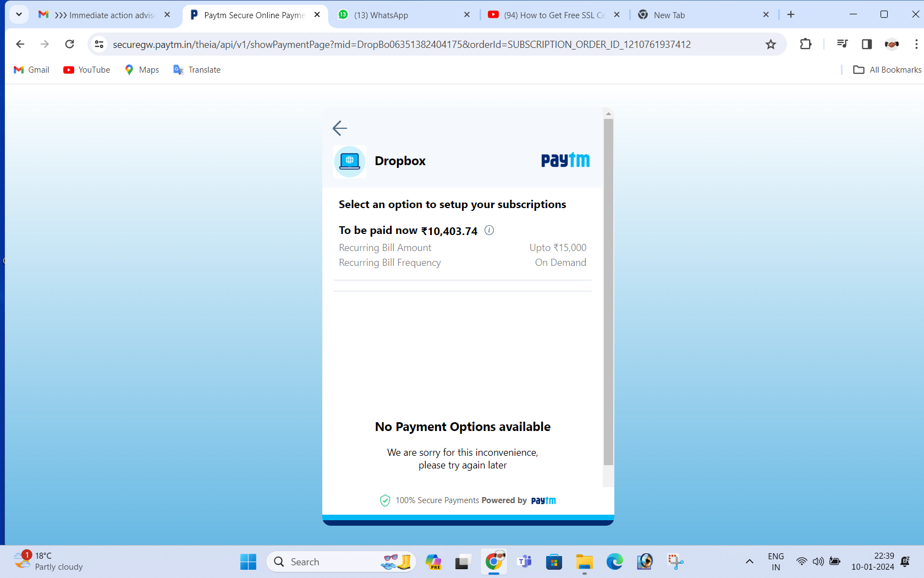Screen dimensions: 924x578
Task: Open Chrome's three-dot menu
Action: coord(916,44)
